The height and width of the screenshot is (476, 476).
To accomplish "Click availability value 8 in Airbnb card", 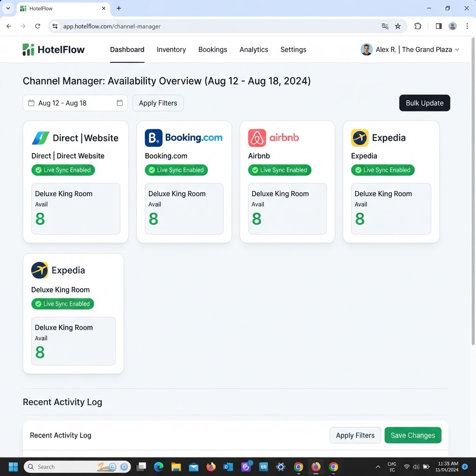I will pos(257,219).
